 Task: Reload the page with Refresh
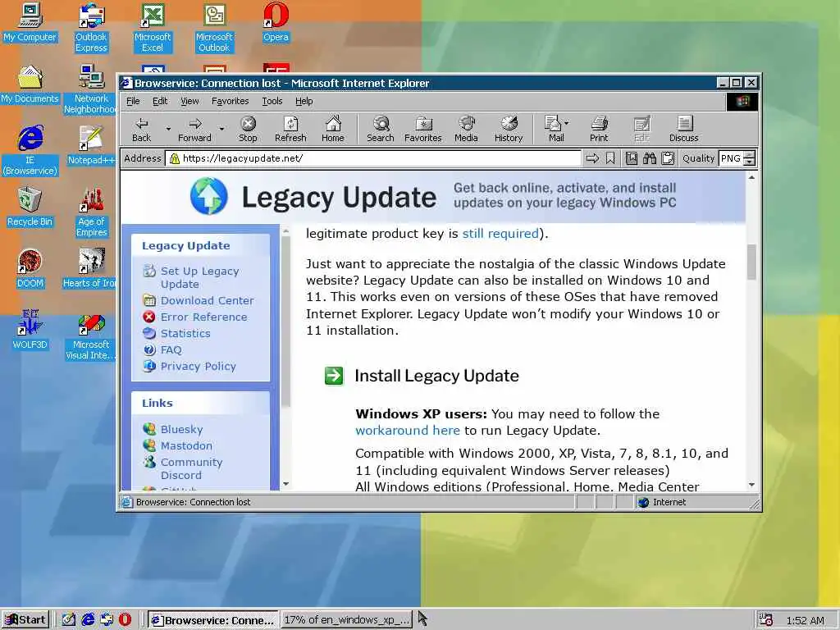point(290,129)
